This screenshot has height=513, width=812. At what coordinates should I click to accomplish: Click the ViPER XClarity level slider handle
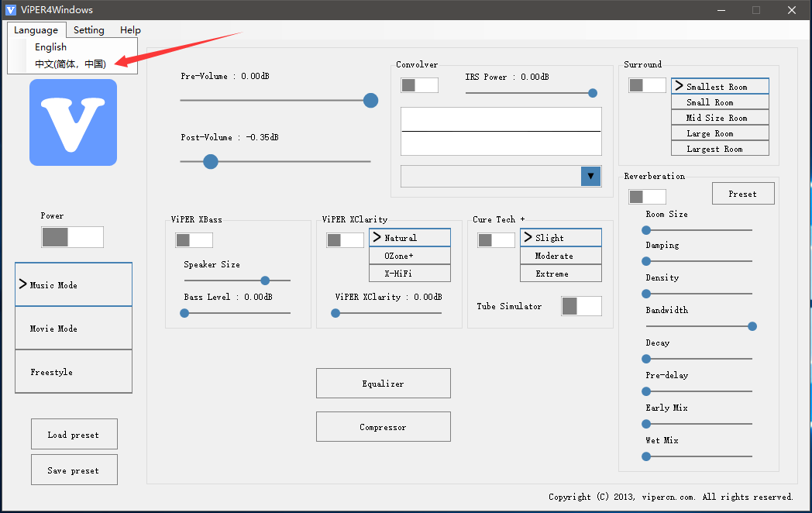(335, 314)
